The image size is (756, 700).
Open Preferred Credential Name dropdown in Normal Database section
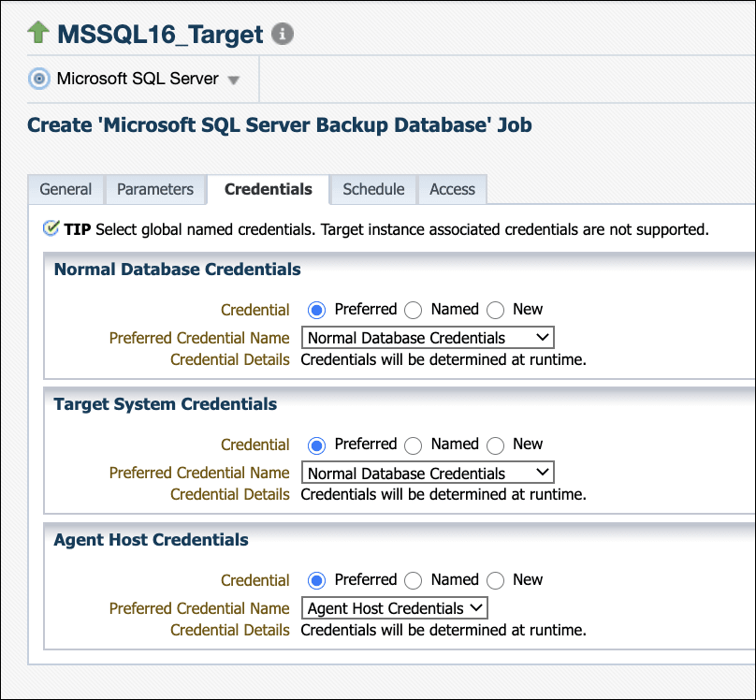(x=428, y=338)
